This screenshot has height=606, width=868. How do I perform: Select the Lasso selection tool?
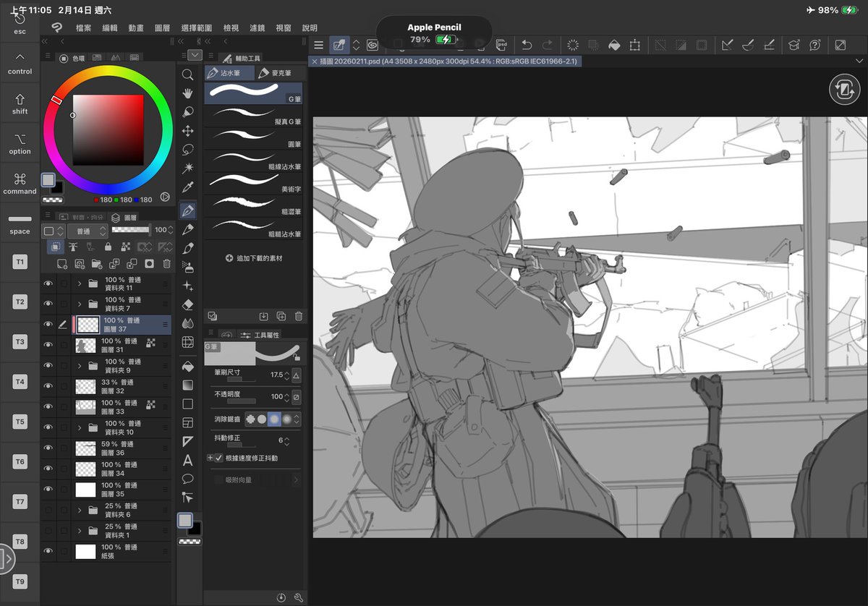pyautogui.click(x=187, y=150)
